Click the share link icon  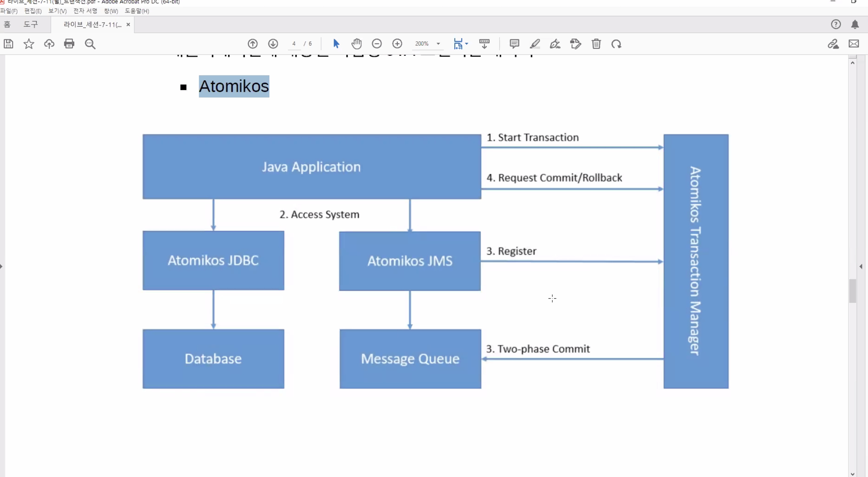point(833,44)
